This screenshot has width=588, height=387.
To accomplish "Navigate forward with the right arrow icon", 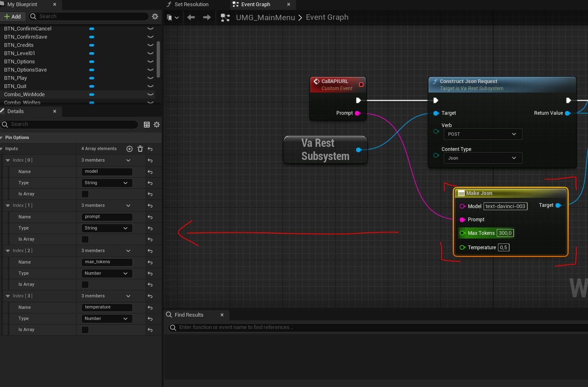I will [207, 17].
